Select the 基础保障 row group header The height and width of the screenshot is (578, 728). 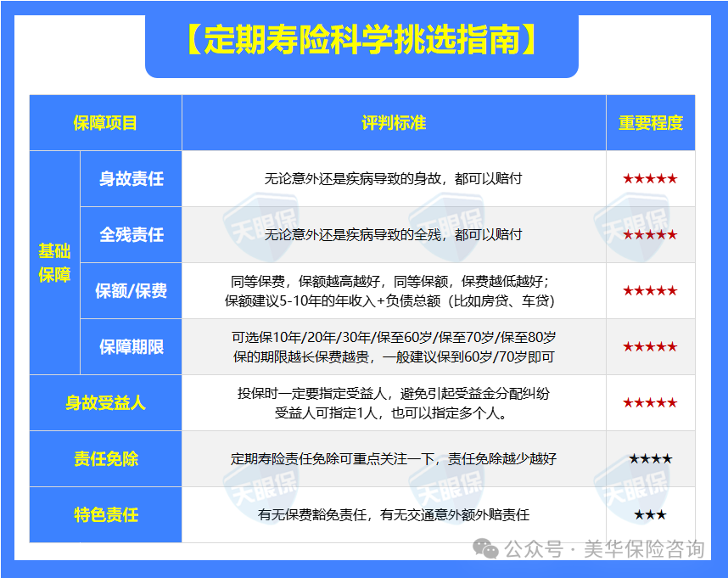(x=54, y=261)
